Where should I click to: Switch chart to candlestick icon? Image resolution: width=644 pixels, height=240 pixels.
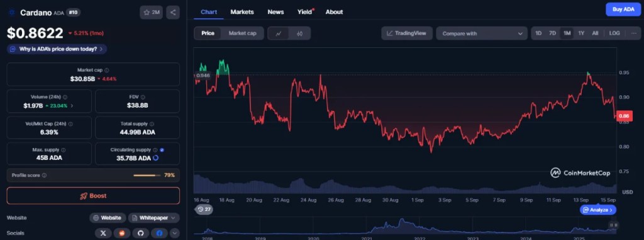[299, 33]
